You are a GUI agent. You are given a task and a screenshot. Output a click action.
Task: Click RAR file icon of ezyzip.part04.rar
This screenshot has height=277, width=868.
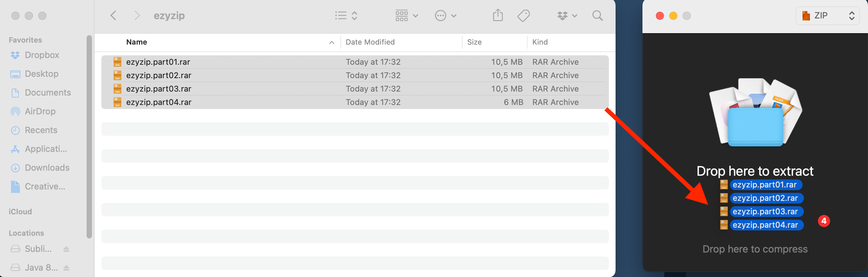117,102
